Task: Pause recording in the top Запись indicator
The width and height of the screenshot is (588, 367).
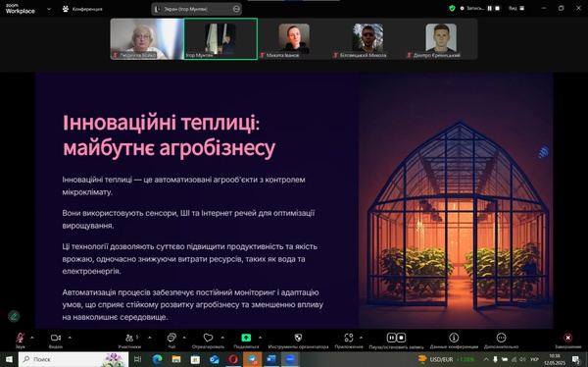Action: click(489, 8)
